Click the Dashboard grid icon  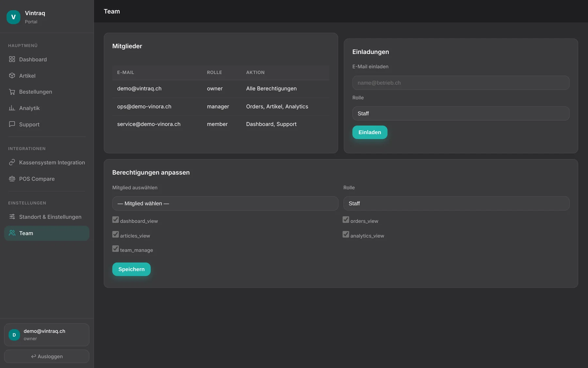(x=12, y=59)
